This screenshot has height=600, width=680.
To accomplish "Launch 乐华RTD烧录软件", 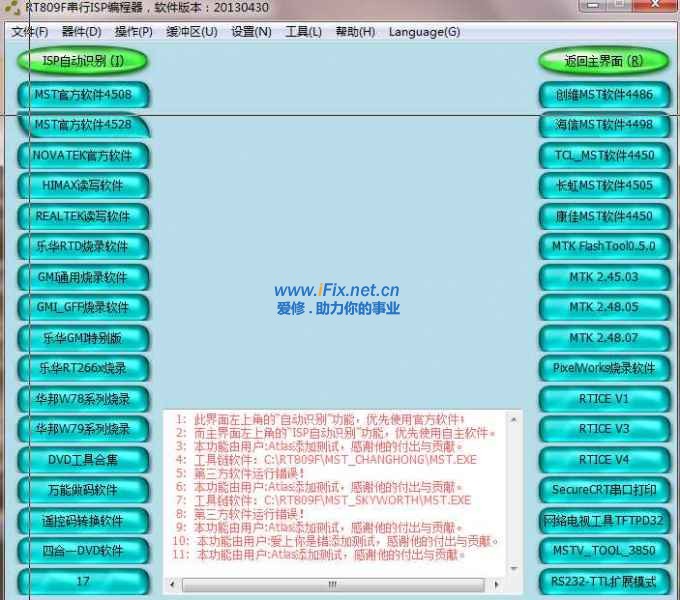I will [x=83, y=246].
